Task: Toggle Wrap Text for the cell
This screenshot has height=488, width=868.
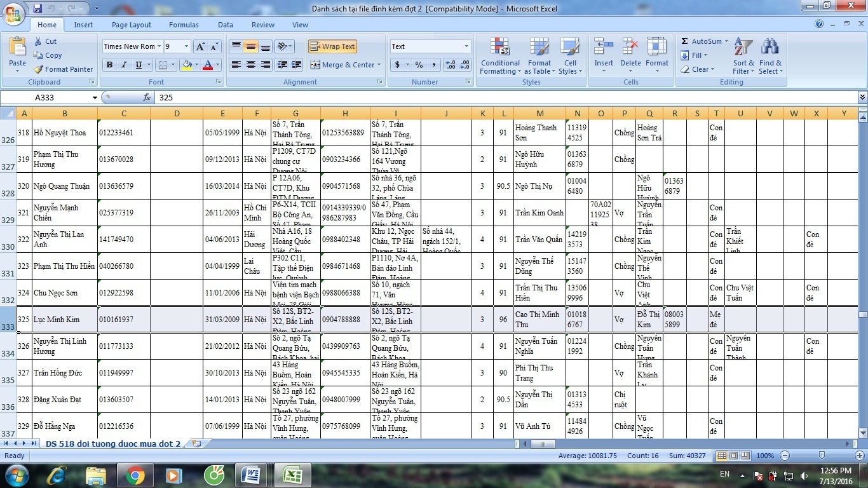Action: click(x=332, y=46)
